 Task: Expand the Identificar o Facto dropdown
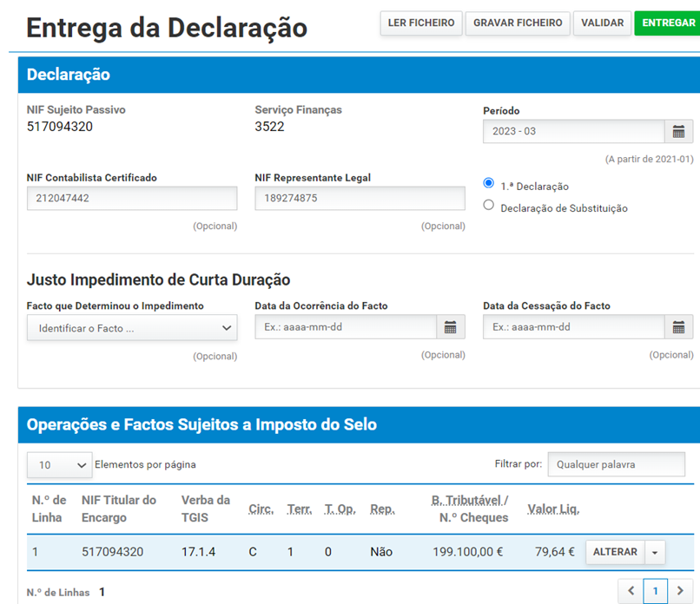pyautogui.click(x=132, y=328)
